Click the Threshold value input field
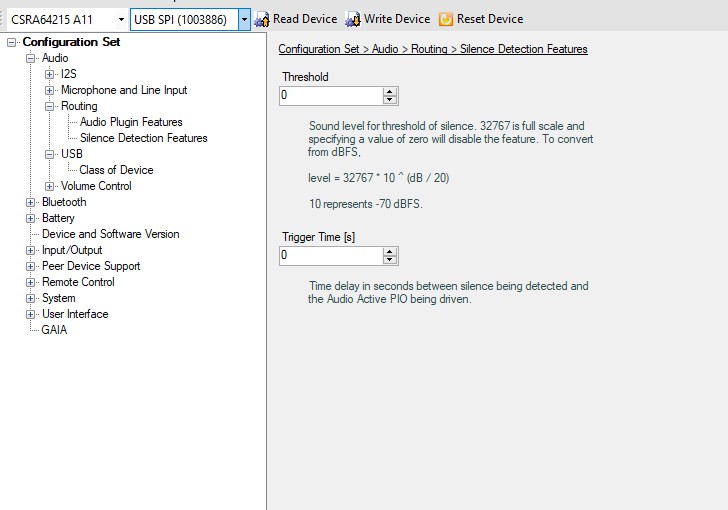Viewport: 728px width, 510px height. 331,96
